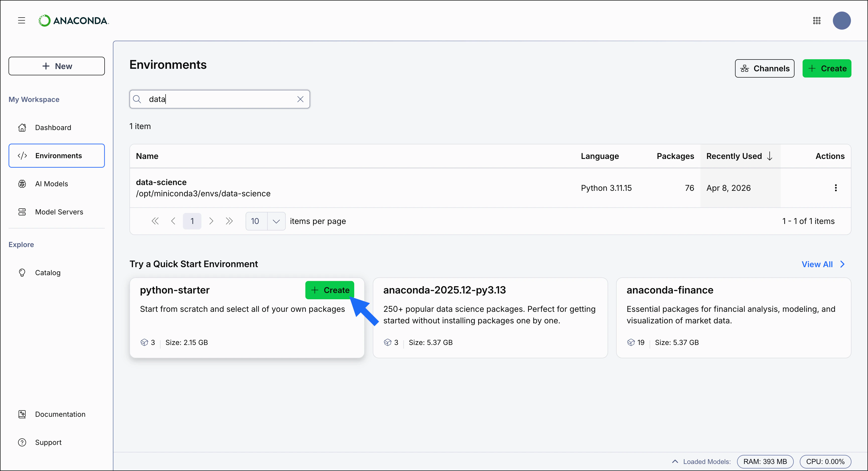868x471 pixels.
Task: Click the next page arrow
Action: pyautogui.click(x=211, y=221)
